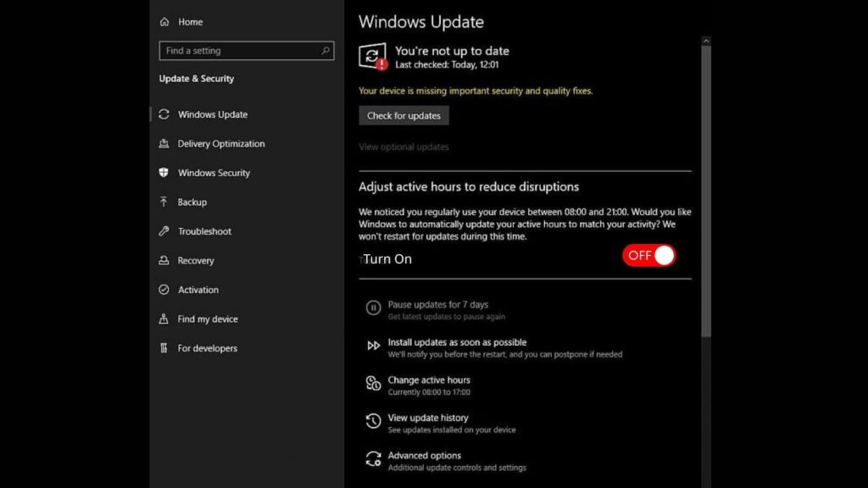
Task: Click the Check for updates button
Action: click(403, 115)
